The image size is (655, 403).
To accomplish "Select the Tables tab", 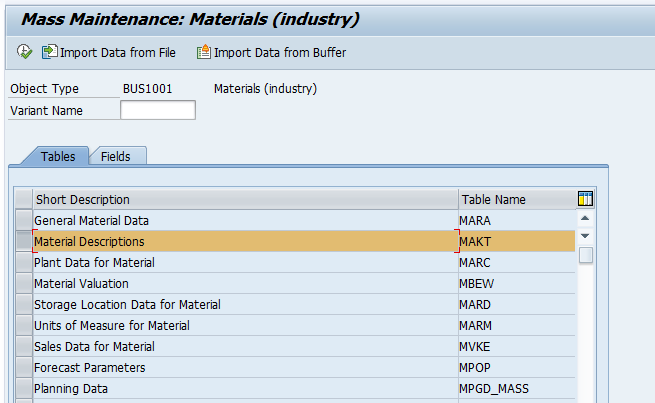I will click(x=57, y=157).
